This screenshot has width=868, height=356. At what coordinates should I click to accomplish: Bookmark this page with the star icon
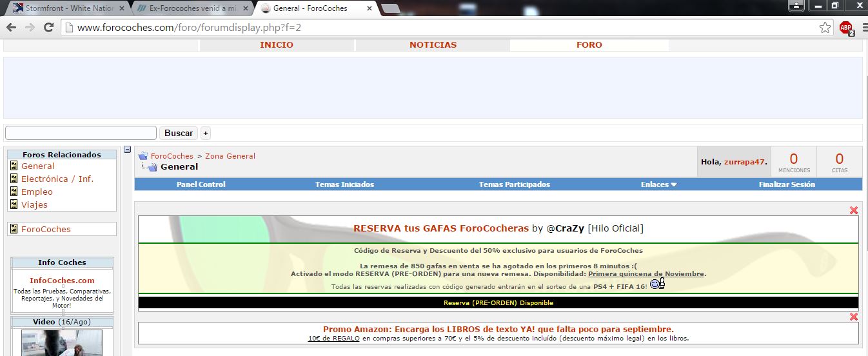825,28
